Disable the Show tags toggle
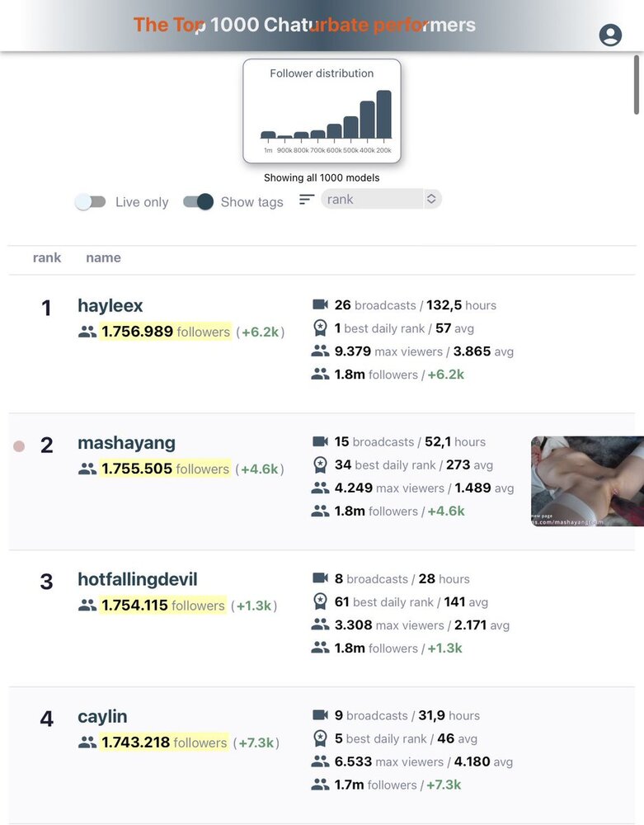The image size is (644, 825). pyautogui.click(x=198, y=202)
